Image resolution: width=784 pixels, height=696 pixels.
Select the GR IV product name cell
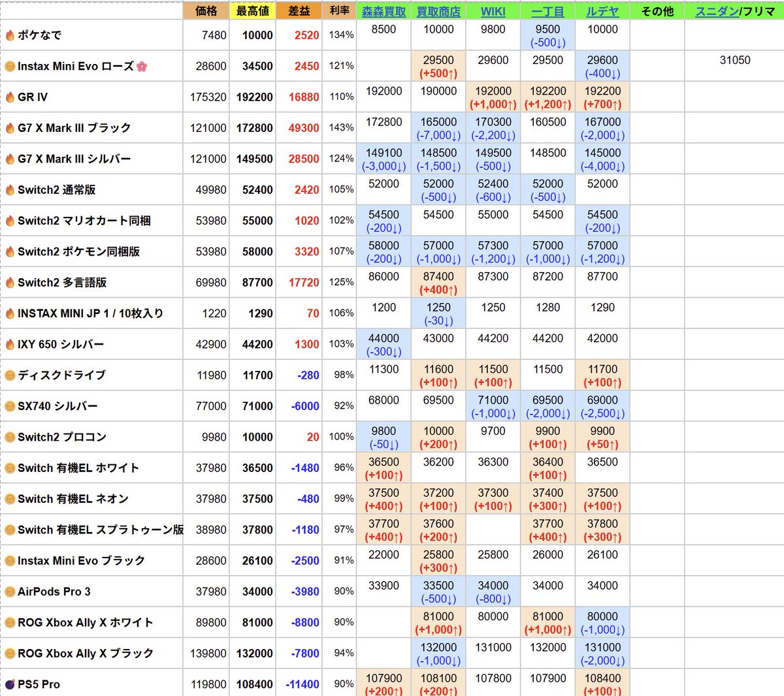(92, 97)
